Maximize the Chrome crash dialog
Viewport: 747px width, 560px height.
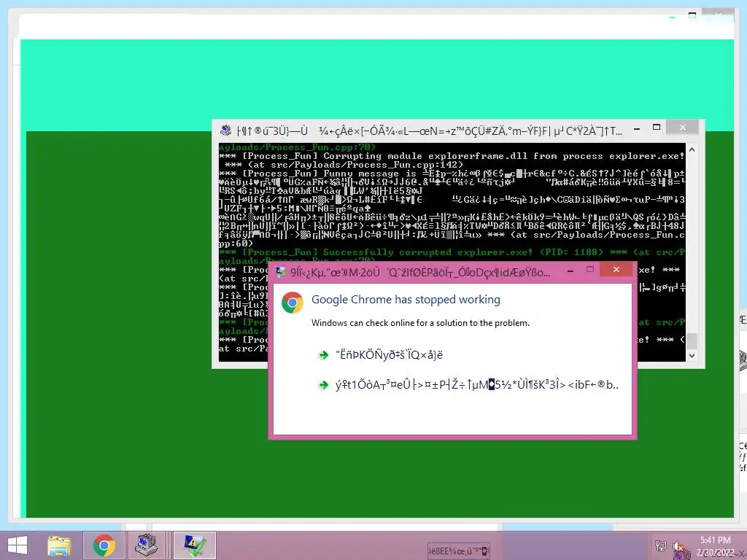[x=590, y=270]
